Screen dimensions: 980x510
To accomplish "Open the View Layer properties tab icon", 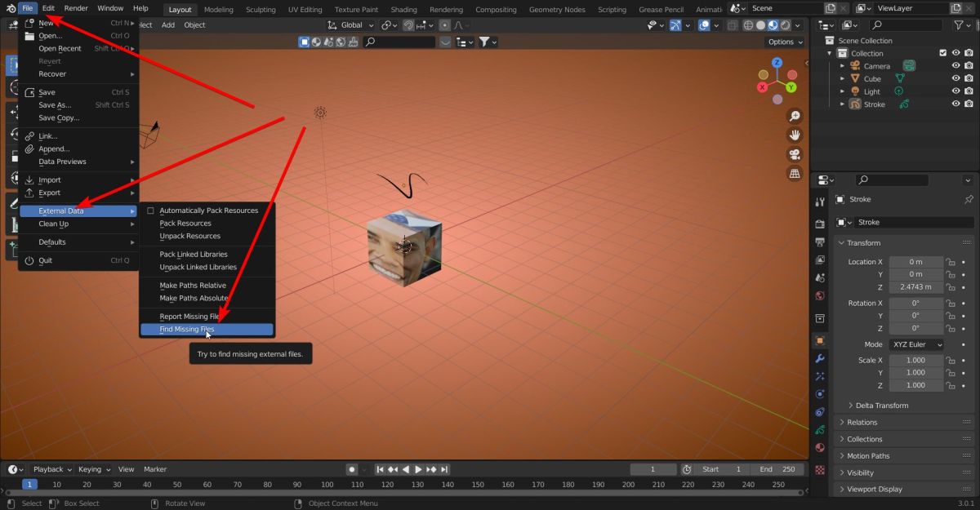I will click(x=820, y=260).
